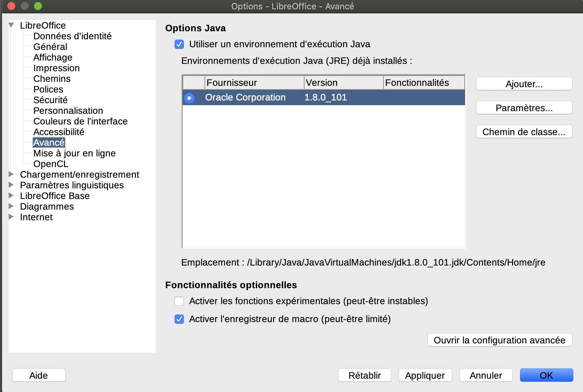The height and width of the screenshot is (392, 583).
Task: Confirm with the OK button
Action: [x=546, y=375]
